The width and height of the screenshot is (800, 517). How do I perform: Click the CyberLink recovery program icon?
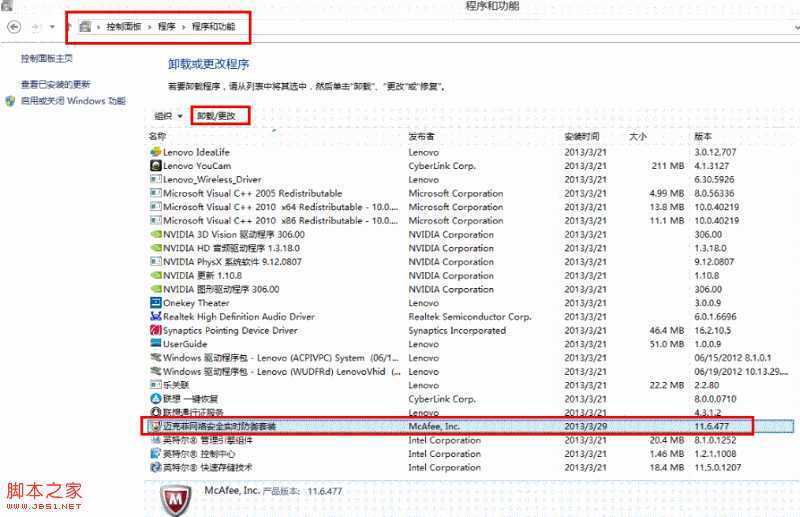[156, 399]
